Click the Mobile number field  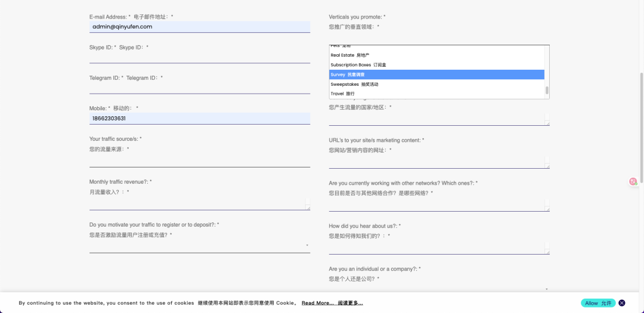[200, 119]
